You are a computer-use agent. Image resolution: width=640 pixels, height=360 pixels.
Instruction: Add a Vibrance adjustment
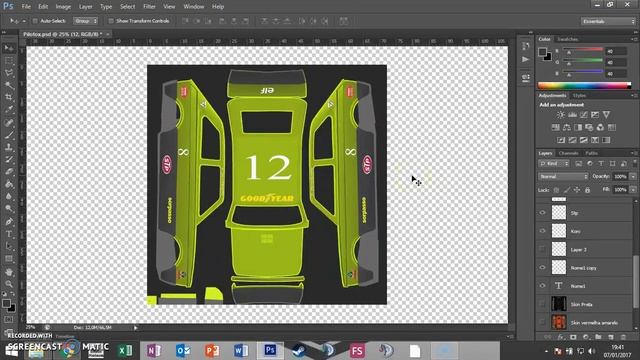606,115
